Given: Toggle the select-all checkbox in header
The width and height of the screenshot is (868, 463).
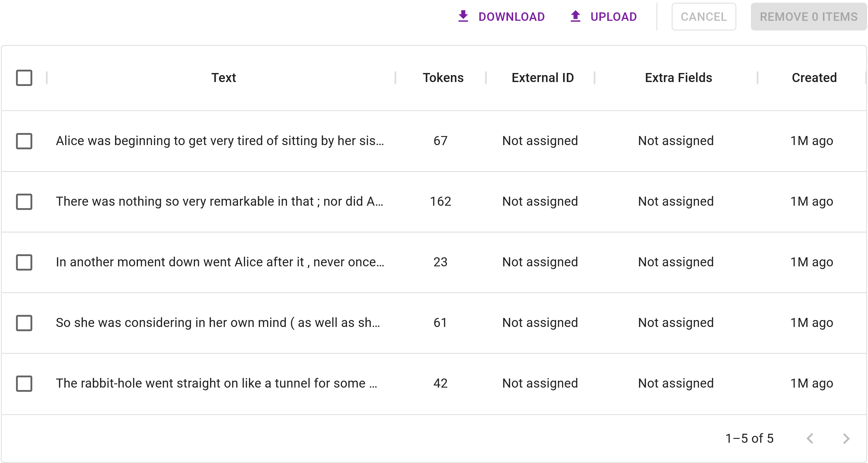Looking at the screenshot, I should pos(24,78).
